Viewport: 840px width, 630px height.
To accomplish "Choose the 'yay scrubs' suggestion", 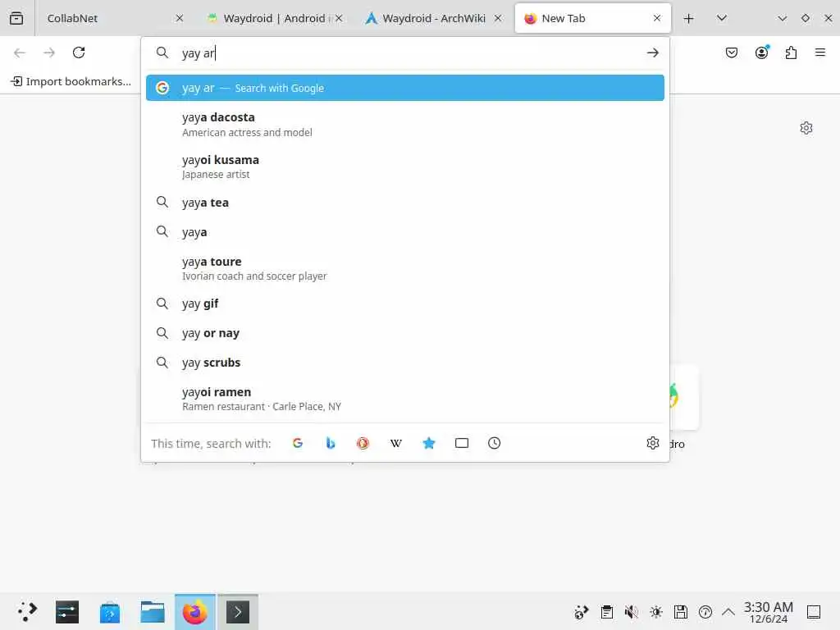I will click(x=405, y=363).
